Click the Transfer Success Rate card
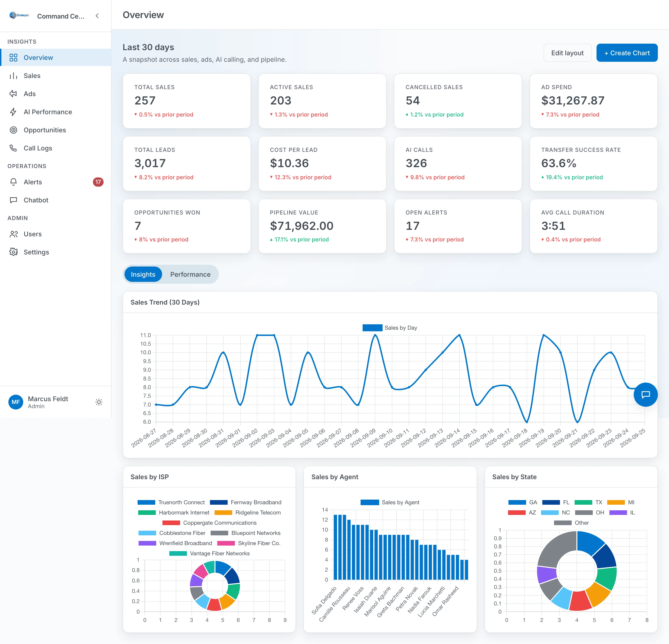 594,164
